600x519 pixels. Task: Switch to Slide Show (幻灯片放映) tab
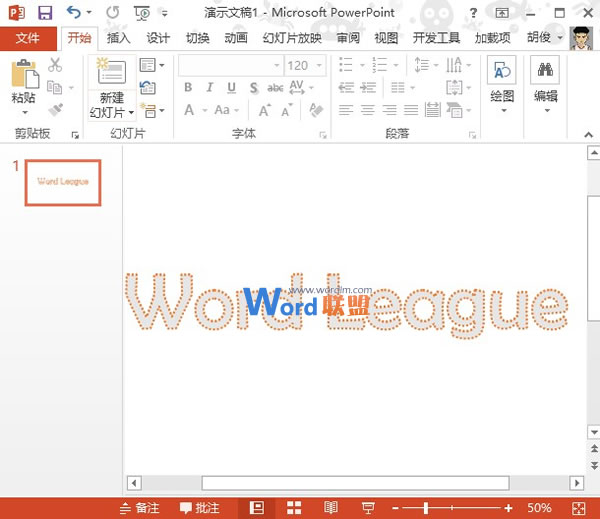(292, 38)
